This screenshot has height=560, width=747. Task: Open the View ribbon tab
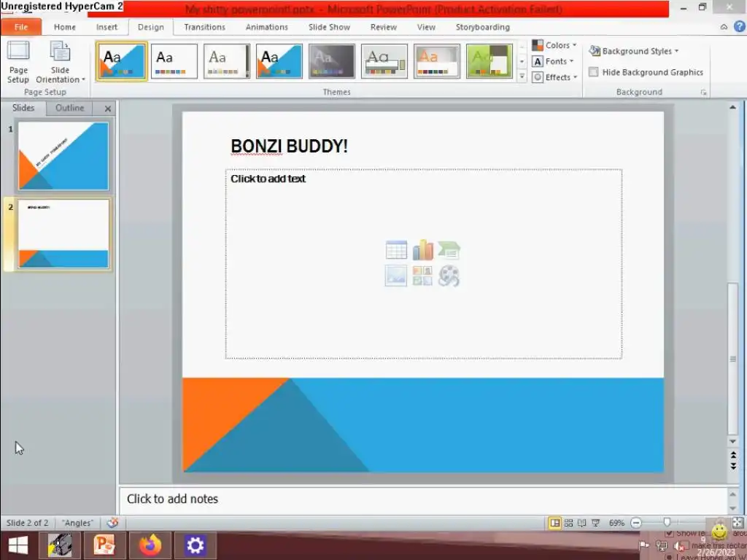pos(426,27)
